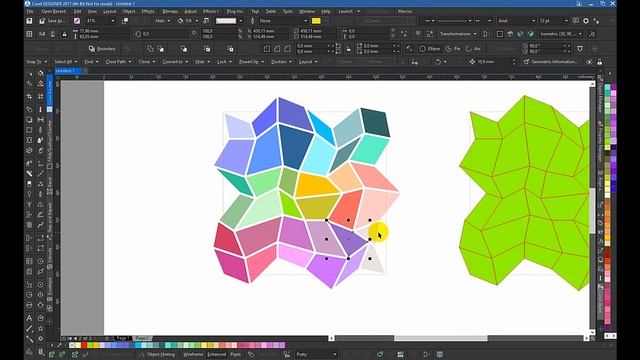This screenshot has width=640, height=360.
Task: Open the Isometric projection dropdown
Action: click(561, 34)
